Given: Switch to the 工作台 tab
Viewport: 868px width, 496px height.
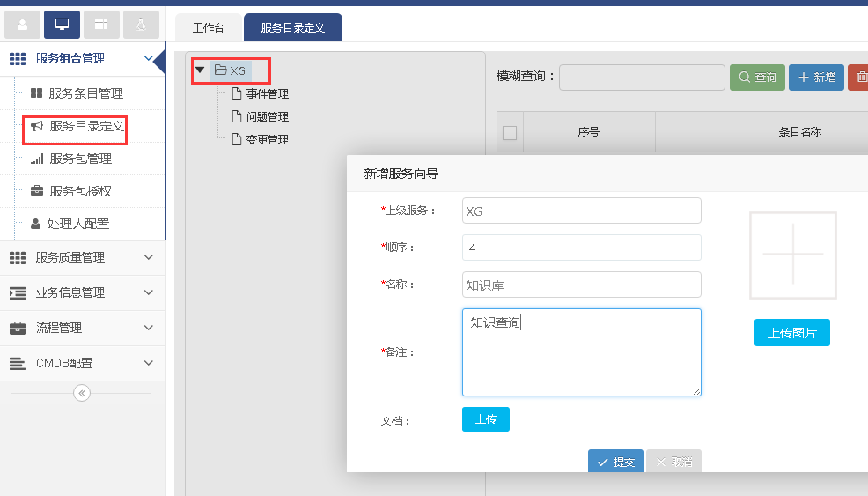Looking at the screenshot, I should pos(209,28).
